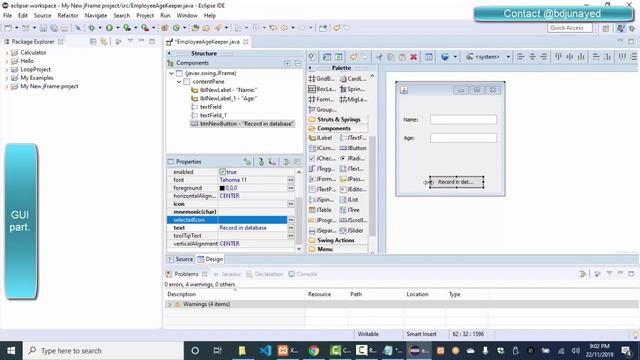Open font property editor ellipsis button
640x360 pixels.
click(x=291, y=180)
